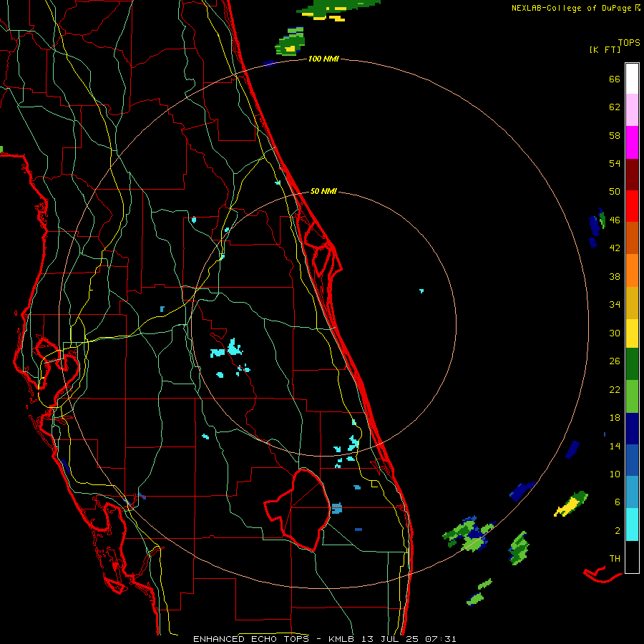This screenshot has width=644, height=644.
Task: Click the legend label 10
Action: (615, 474)
